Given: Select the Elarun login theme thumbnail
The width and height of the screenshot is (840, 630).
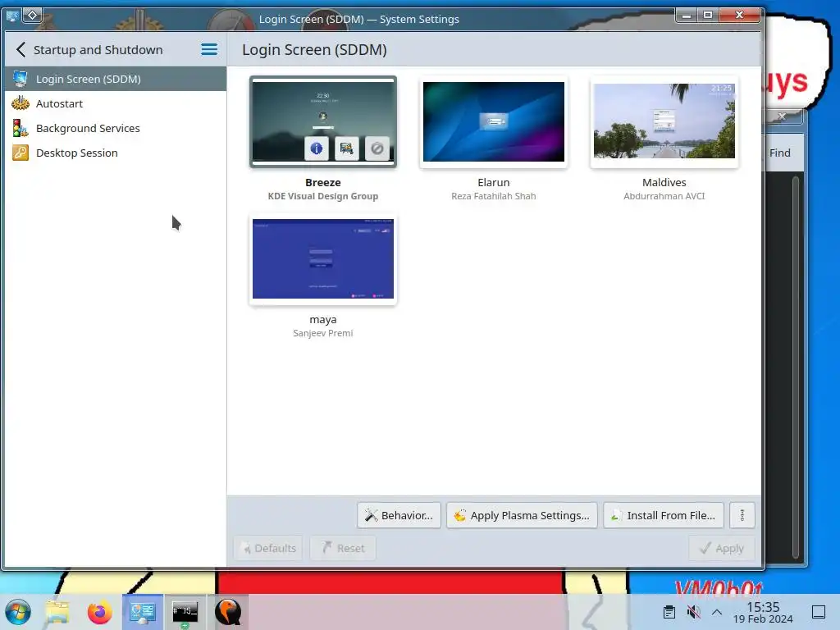Looking at the screenshot, I should pyautogui.click(x=493, y=121).
